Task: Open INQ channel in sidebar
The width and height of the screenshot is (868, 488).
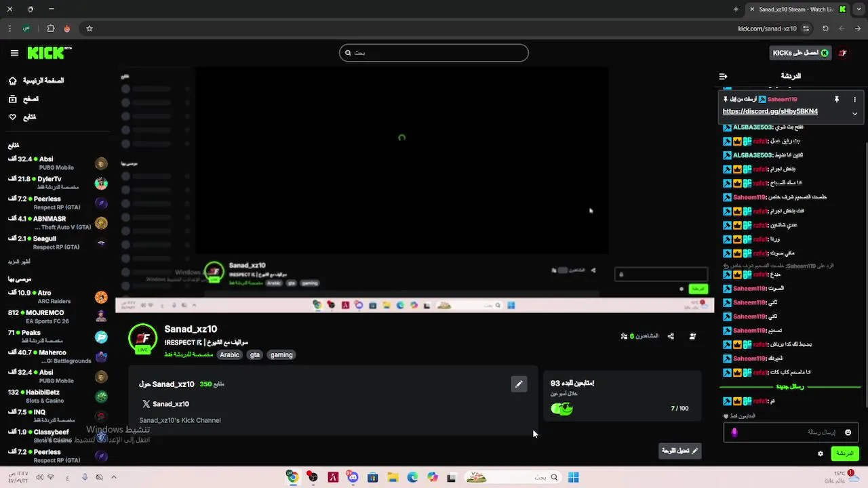Action: pos(57,416)
